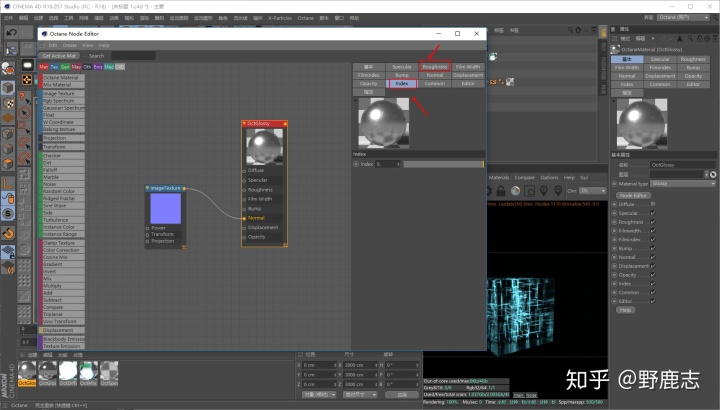This screenshot has width=720, height=410.
Task: Click the purple ImageTexture node preview
Action: (165, 208)
